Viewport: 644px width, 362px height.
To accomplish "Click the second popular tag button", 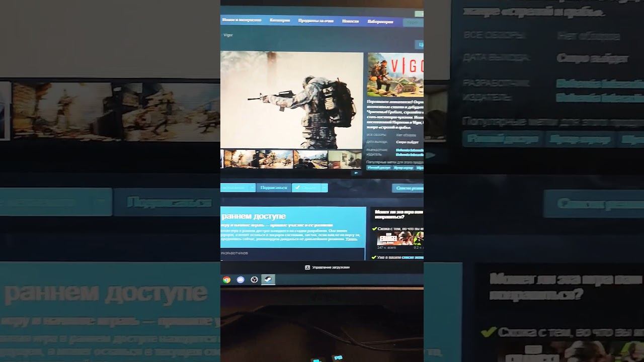I will click(x=404, y=167).
